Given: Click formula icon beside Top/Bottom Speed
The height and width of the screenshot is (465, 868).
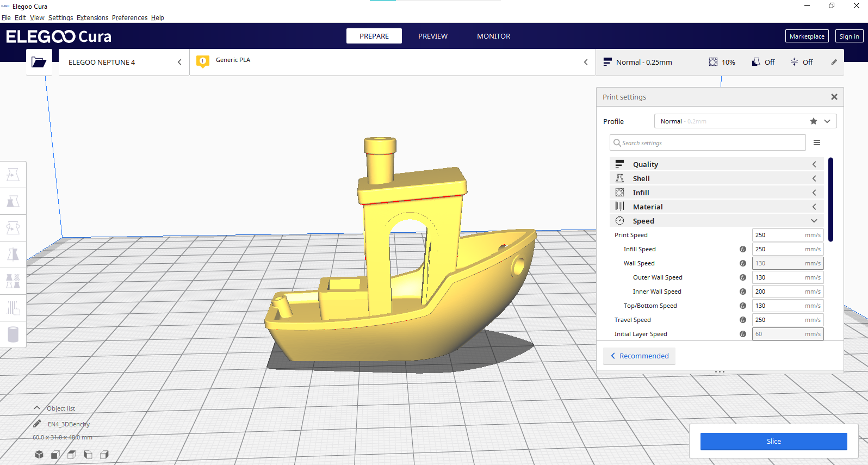Looking at the screenshot, I should coord(743,306).
